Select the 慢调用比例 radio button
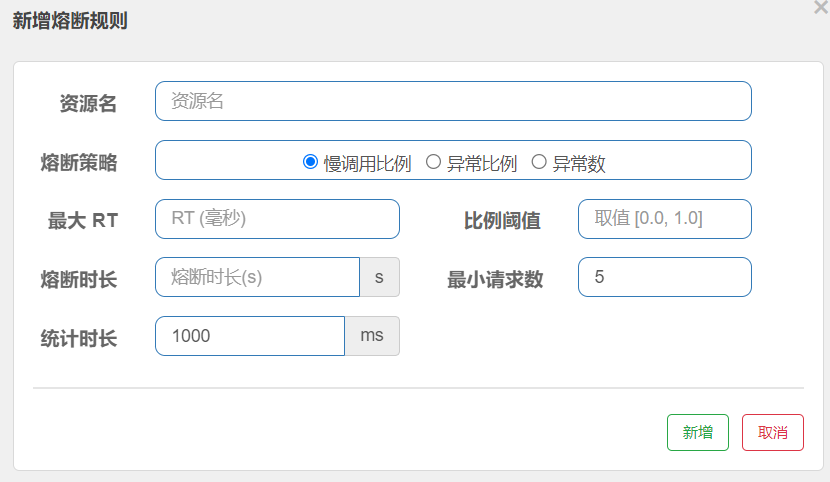 pos(310,162)
